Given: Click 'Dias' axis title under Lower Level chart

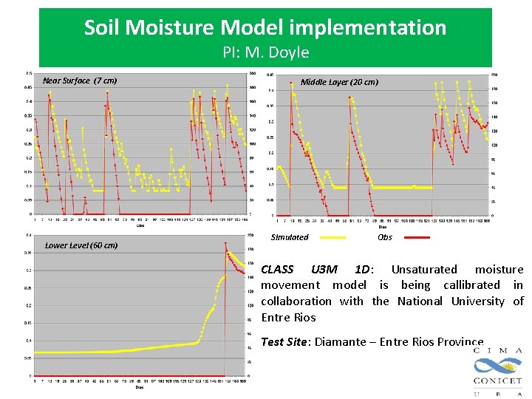Looking at the screenshot, I should click(140, 387).
